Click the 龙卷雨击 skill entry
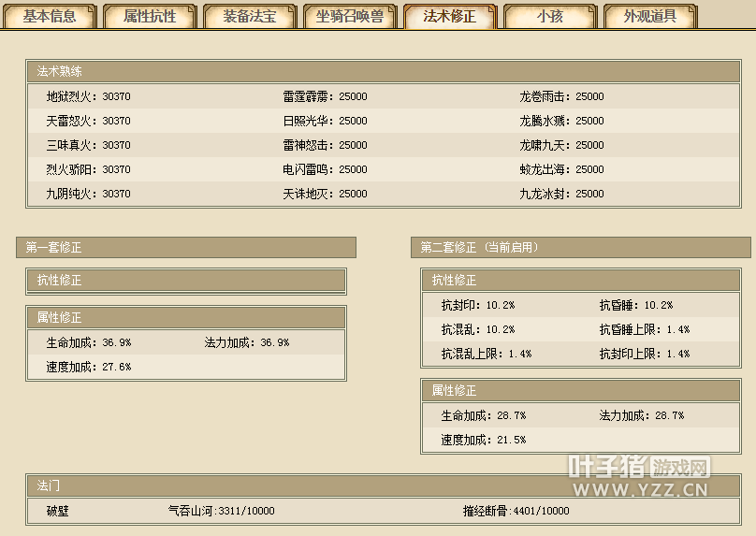 click(561, 96)
